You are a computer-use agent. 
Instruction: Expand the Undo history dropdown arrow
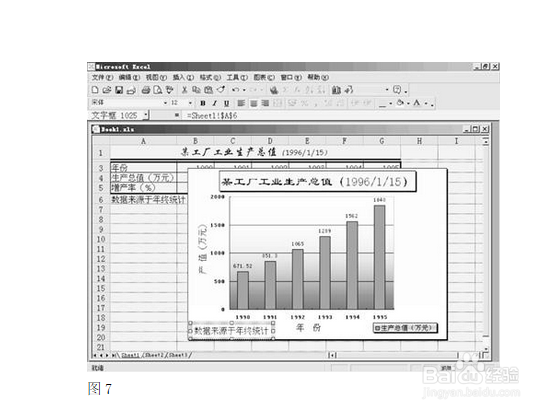point(244,90)
